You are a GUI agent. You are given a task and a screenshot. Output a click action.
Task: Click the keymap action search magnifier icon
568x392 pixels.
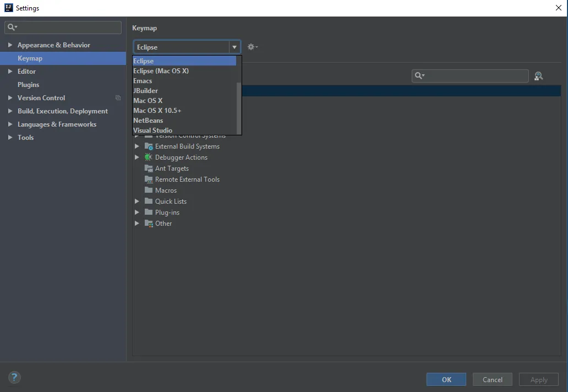(x=419, y=76)
